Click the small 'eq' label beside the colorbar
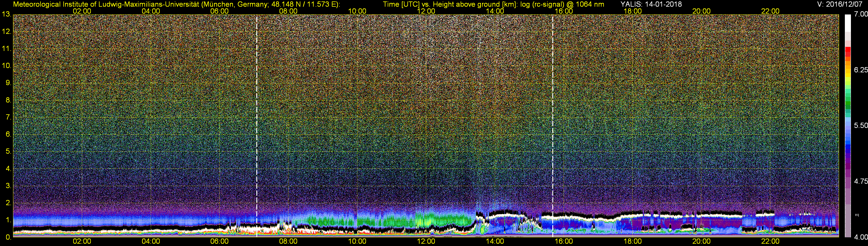This screenshot has height=246, width=868. pos(857,215)
